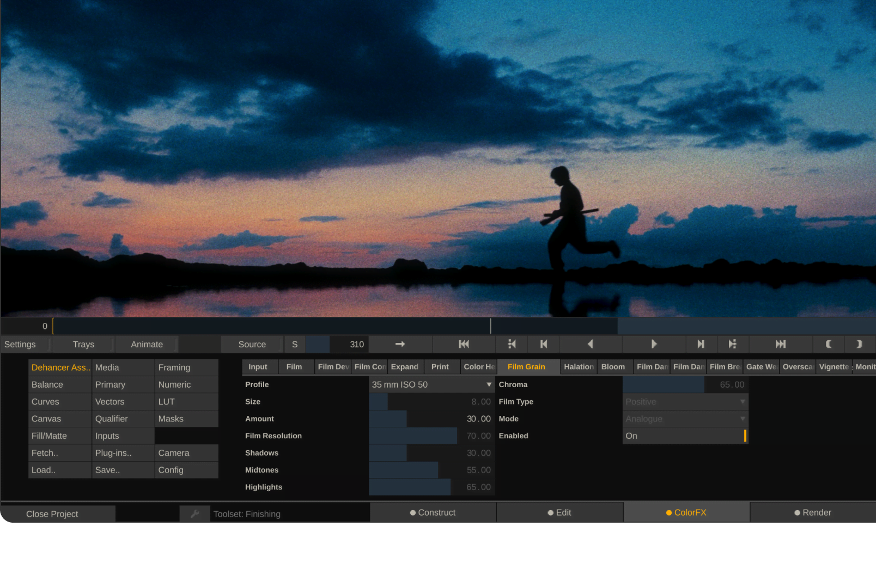
Task: Jump to the first frame
Action: coord(464,344)
